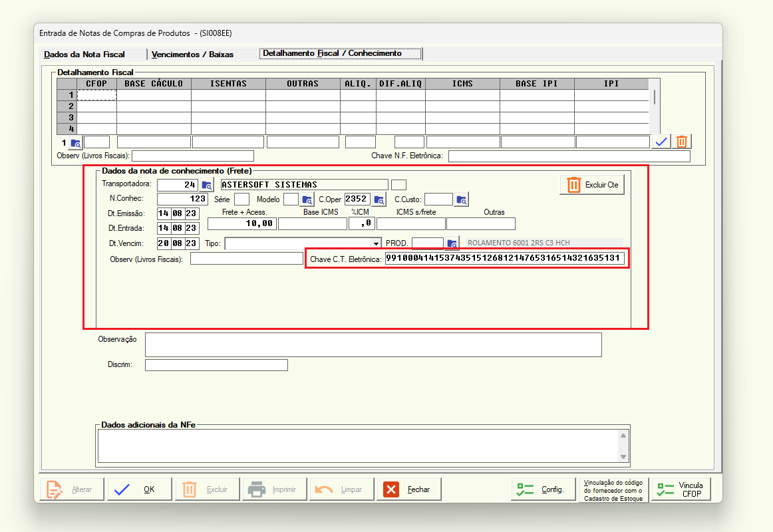Click the small box after transporter name
Viewport: 773px width, 532px height.
399,185
